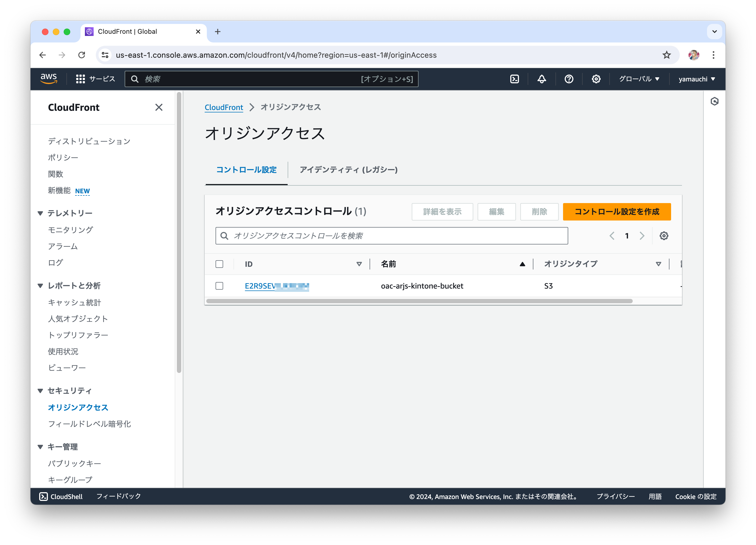
Task: Open table preferences gear icon
Action: click(664, 236)
